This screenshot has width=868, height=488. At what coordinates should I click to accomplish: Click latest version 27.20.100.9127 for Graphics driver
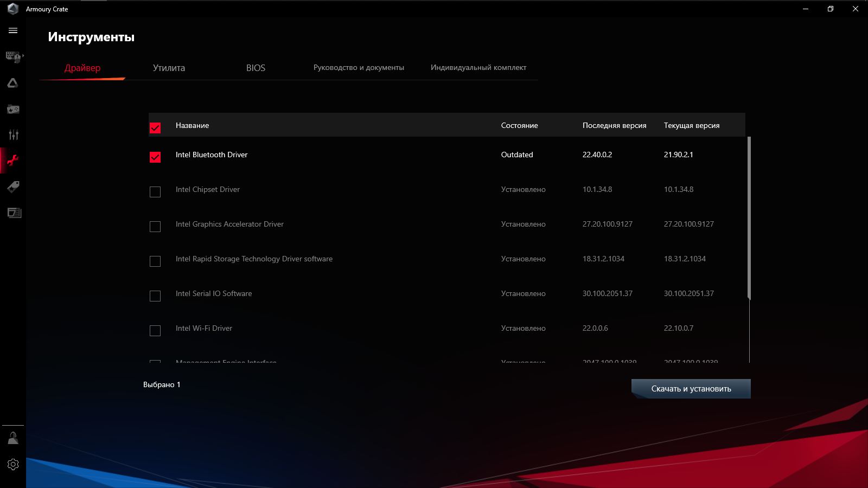pyautogui.click(x=608, y=224)
